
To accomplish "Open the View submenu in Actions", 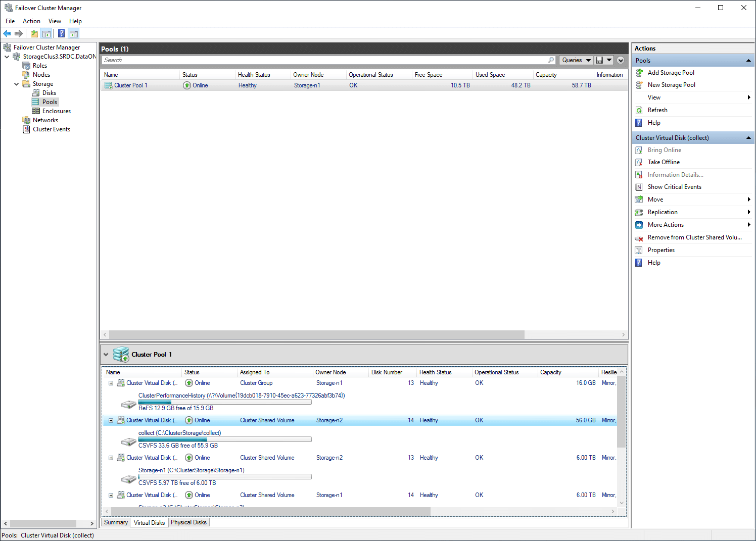I will tap(693, 97).
